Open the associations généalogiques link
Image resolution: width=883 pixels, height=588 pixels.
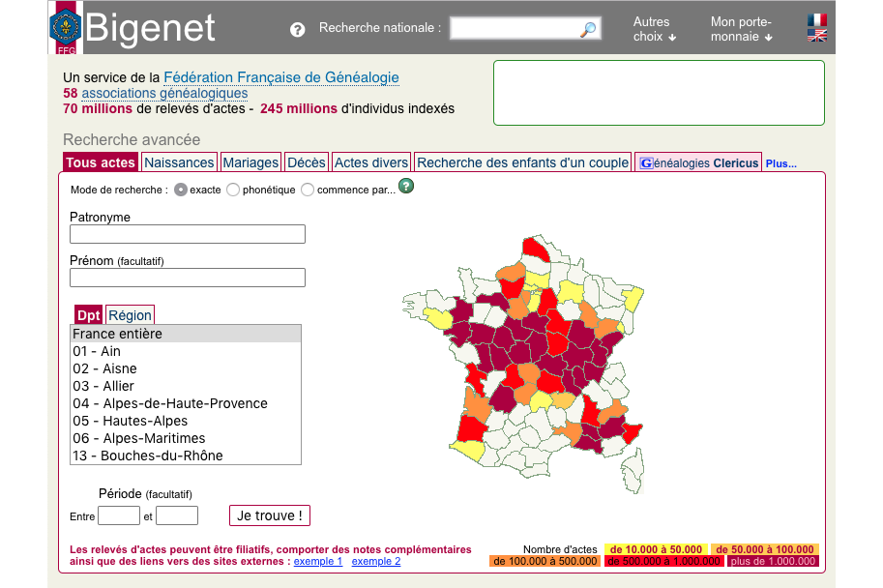click(164, 93)
